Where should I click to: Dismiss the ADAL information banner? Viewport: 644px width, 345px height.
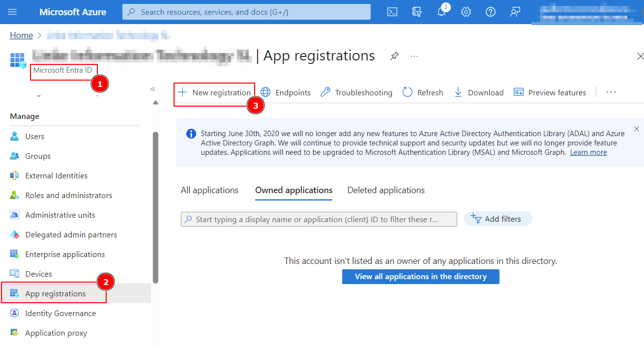pyautogui.click(x=637, y=129)
